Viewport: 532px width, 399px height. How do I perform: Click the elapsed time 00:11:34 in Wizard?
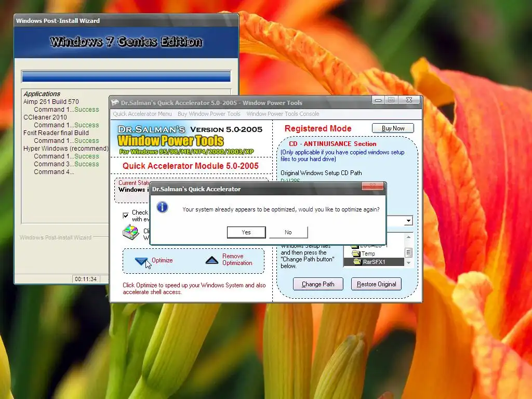(x=86, y=279)
